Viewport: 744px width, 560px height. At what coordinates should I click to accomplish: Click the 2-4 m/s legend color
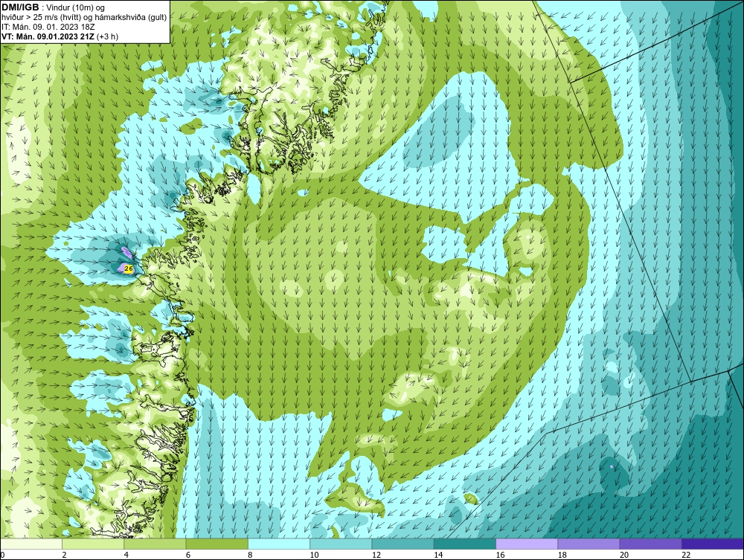click(x=93, y=544)
